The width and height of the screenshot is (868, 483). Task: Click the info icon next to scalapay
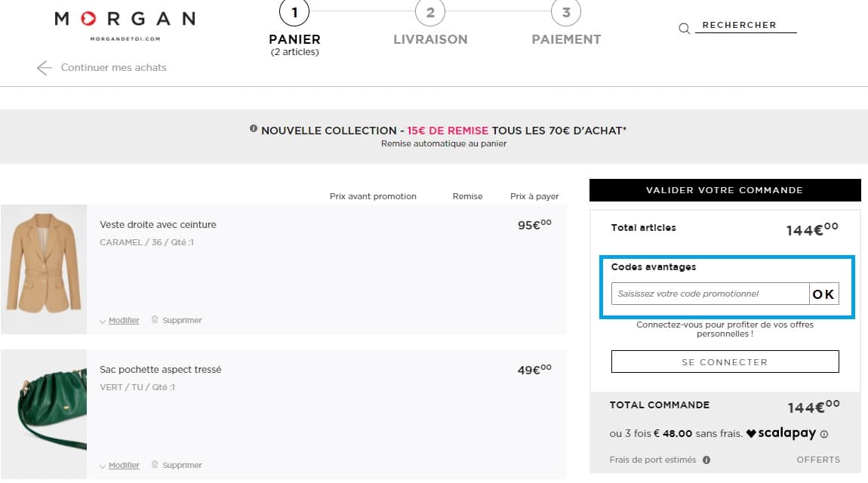click(x=824, y=434)
